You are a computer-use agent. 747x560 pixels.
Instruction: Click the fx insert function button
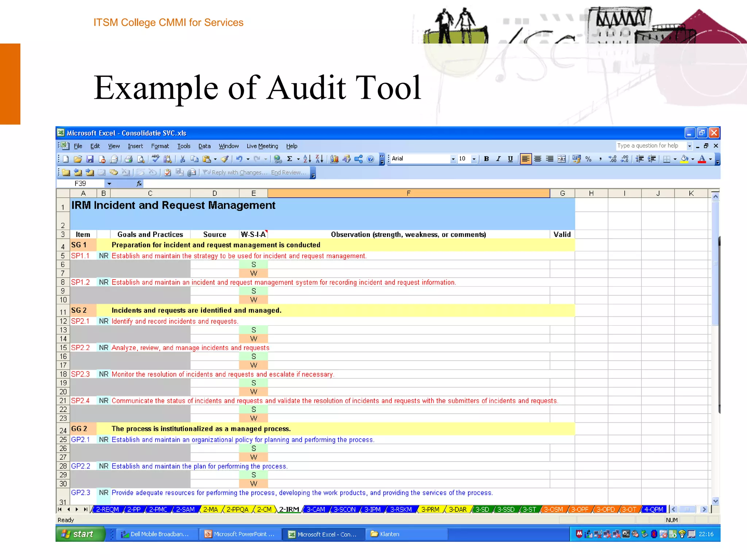(x=139, y=184)
